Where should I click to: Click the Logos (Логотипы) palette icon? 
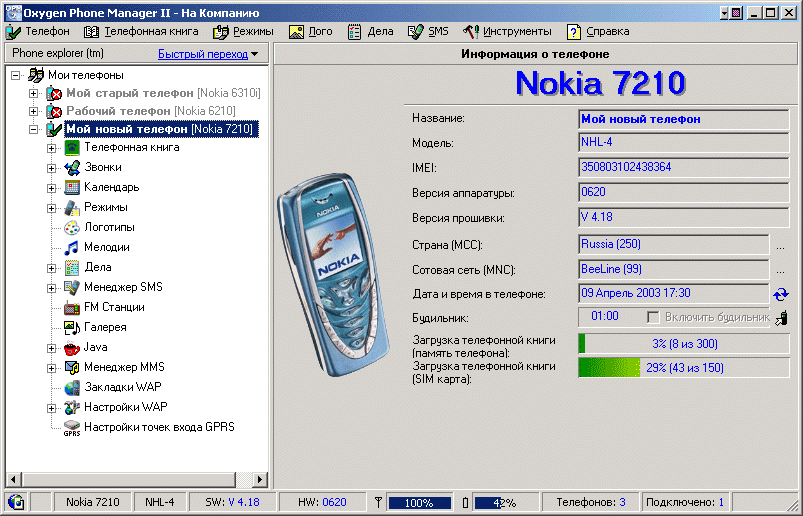[72, 227]
